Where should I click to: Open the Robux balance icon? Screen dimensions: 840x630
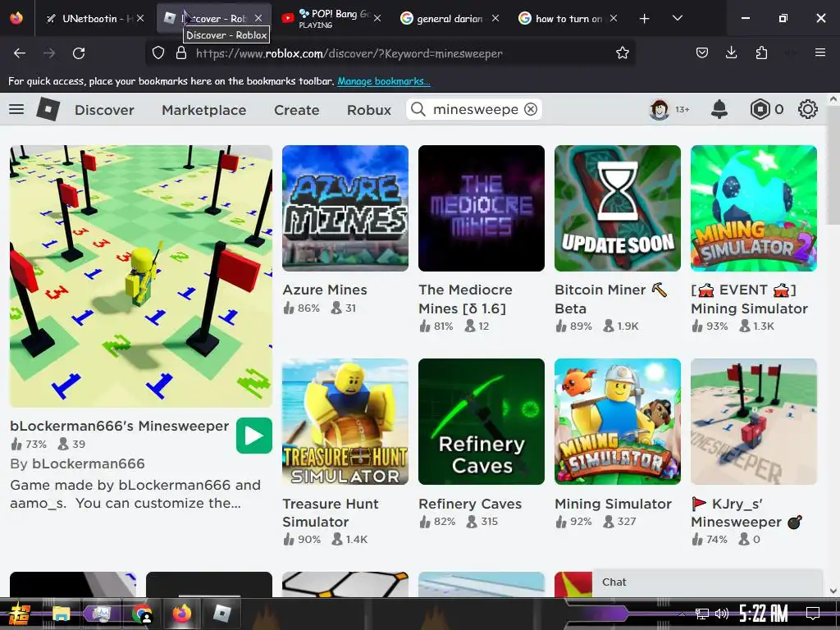point(760,109)
